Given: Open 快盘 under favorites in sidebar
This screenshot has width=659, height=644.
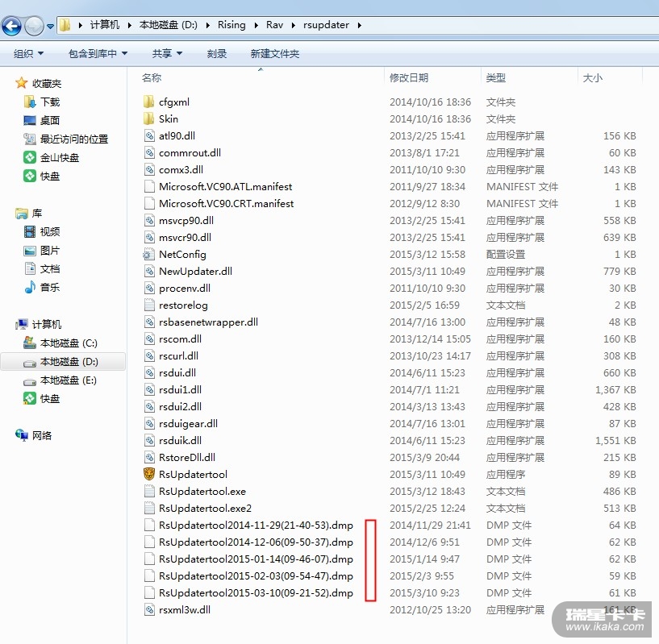Looking at the screenshot, I should click(42, 176).
